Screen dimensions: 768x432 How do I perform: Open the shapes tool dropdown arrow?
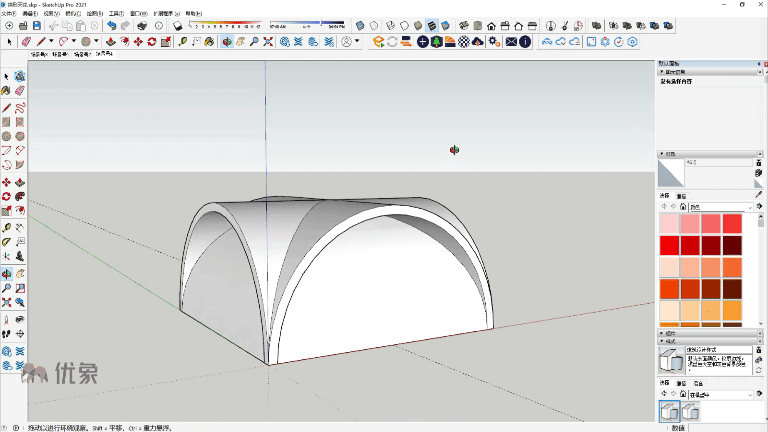point(96,42)
